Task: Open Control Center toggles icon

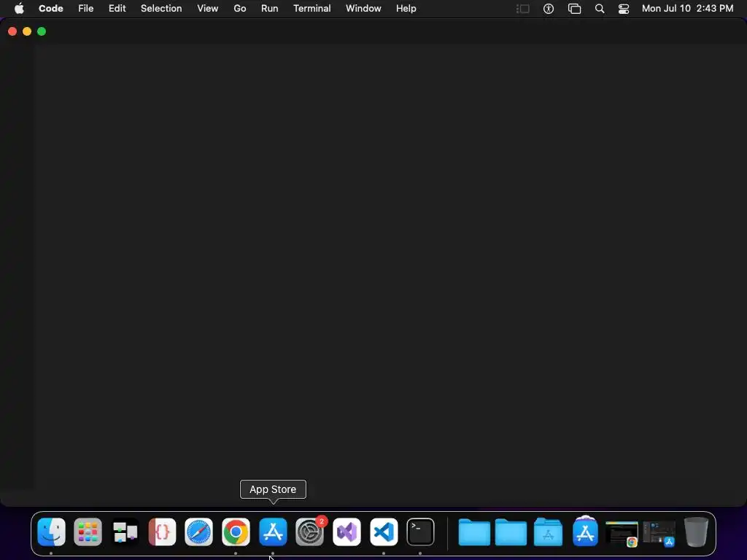Action: tap(624, 9)
